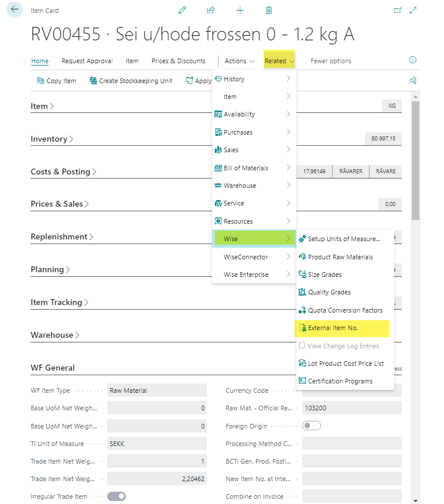The height and width of the screenshot is (504, 444).
Task: Click the back arrow button
Action: pyautogui.click(x=15, y=10)
